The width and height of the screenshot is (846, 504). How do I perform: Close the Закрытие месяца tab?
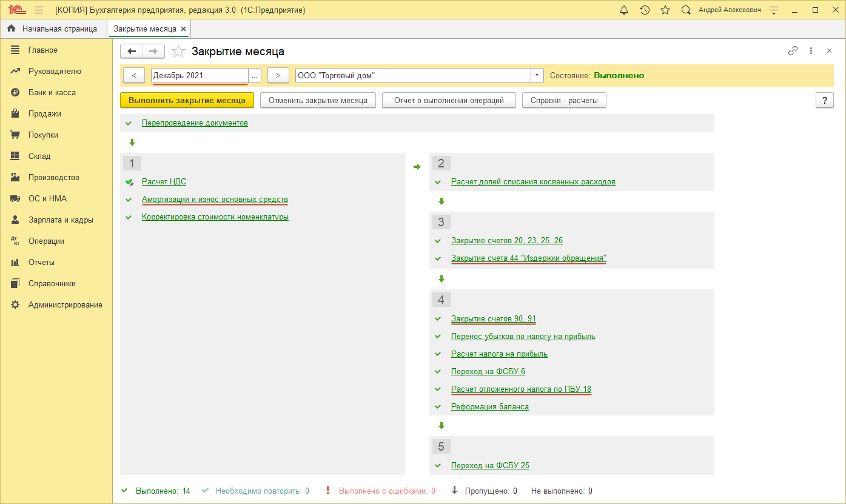[183, 29]
